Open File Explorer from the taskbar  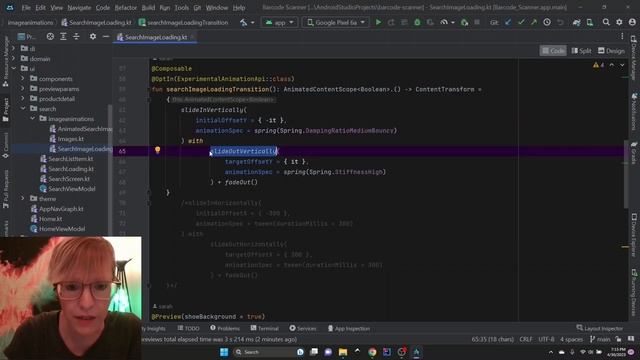[343, 352]
